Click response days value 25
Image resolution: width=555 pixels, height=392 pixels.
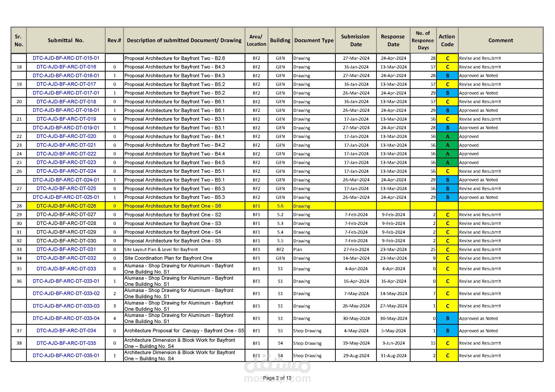433,249
